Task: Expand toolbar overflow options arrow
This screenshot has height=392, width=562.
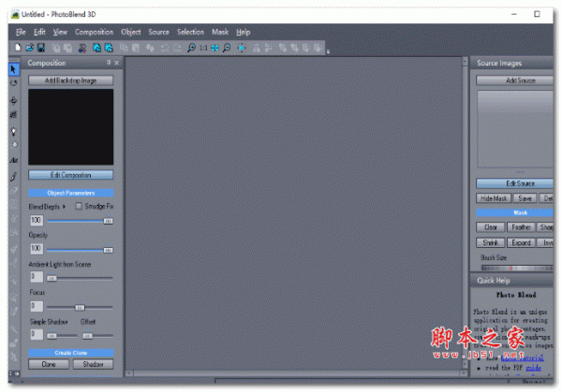Action: point(328,51)
